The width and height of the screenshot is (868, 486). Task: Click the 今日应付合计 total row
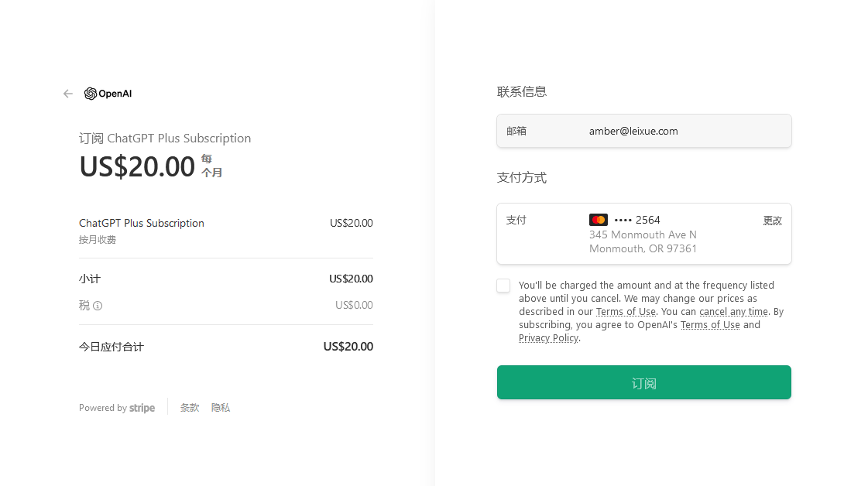coord(112,347)
